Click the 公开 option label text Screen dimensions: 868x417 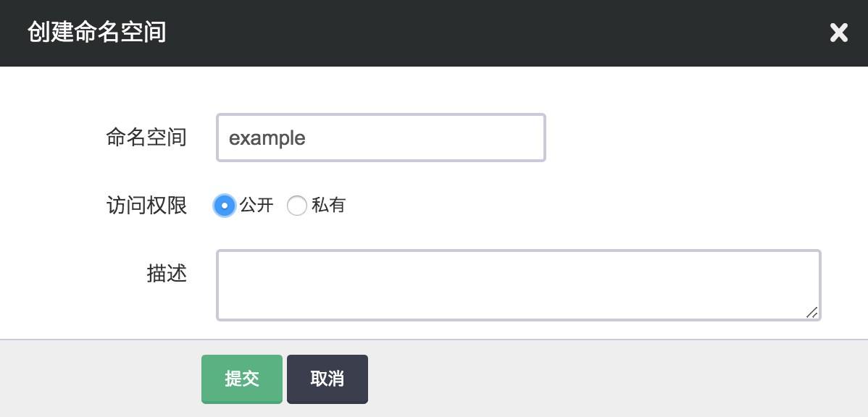click(256, 206)
